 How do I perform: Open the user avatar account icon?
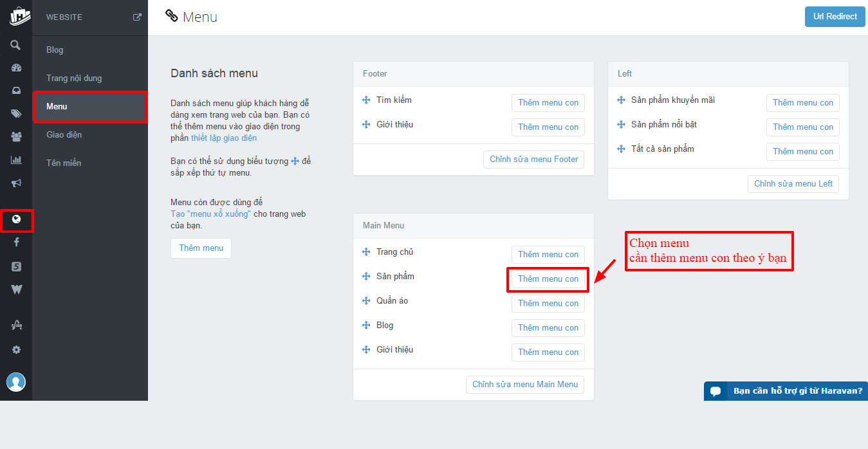[16, 381]
